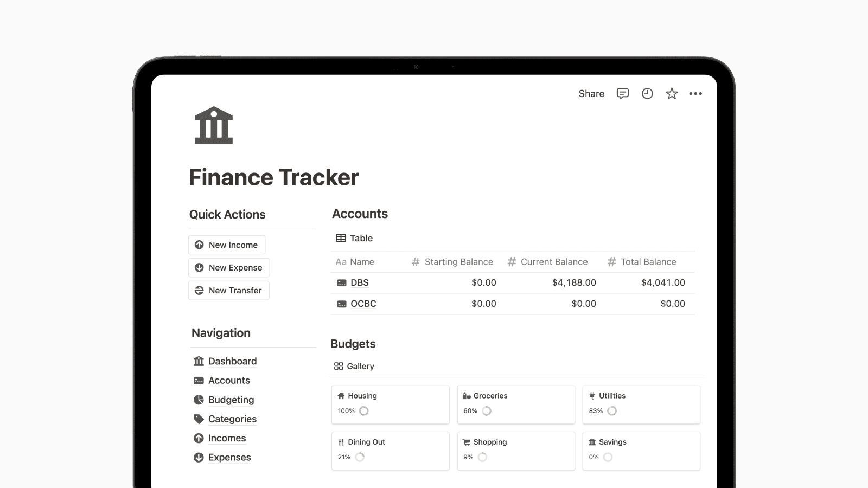Viewport: 868px width, 488px height.
Task: Click the Share button
Action: tap(591, 93)
